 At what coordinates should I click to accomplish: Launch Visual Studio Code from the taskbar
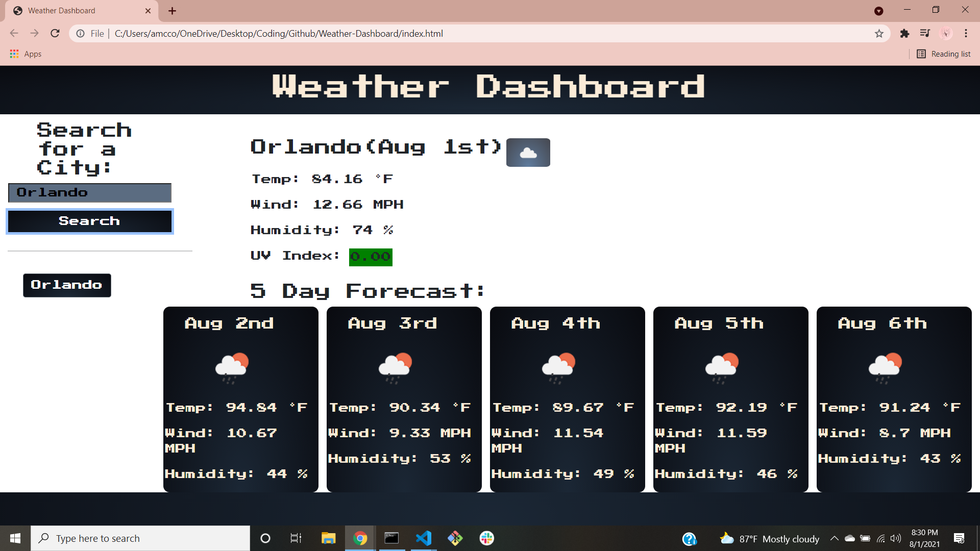[x=424, y=538]
